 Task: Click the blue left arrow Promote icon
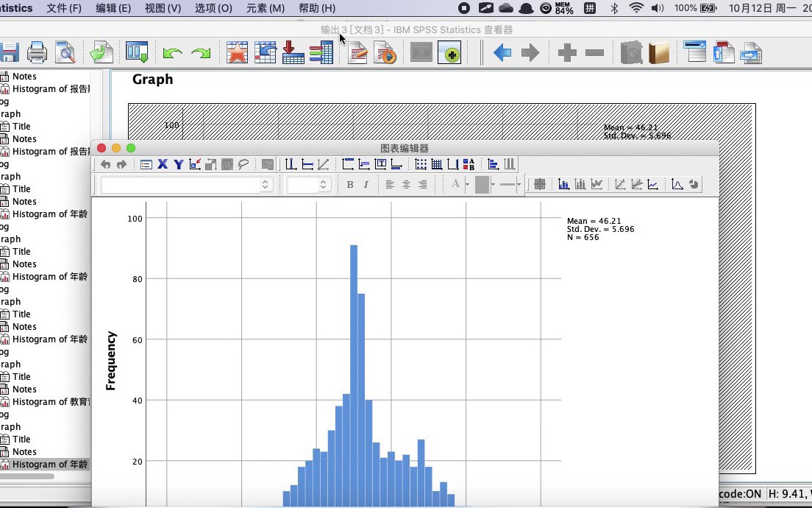[502, 53]
